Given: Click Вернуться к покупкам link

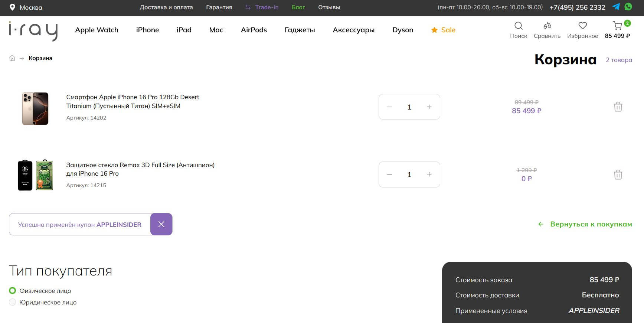Looking at the screenshot, I should 591,224.
